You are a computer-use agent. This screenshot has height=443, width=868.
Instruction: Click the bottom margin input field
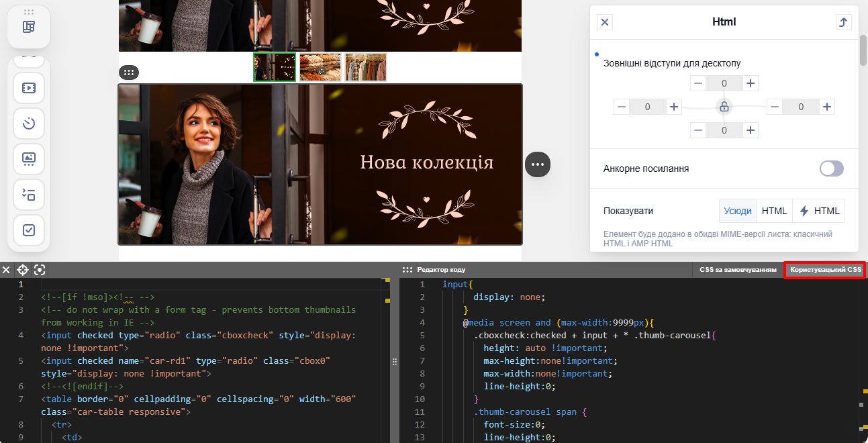(x=724, y=130)
